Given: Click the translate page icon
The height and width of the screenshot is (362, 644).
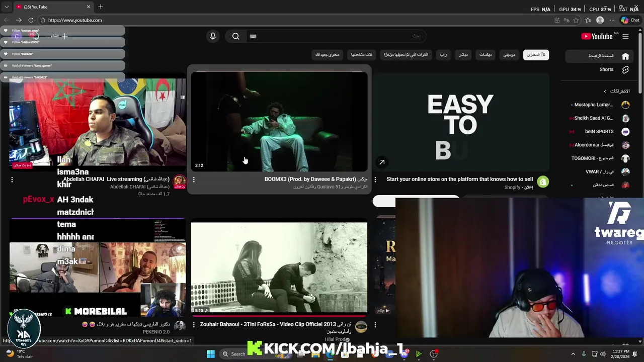Looking at the screenshot, I should 567,20.
